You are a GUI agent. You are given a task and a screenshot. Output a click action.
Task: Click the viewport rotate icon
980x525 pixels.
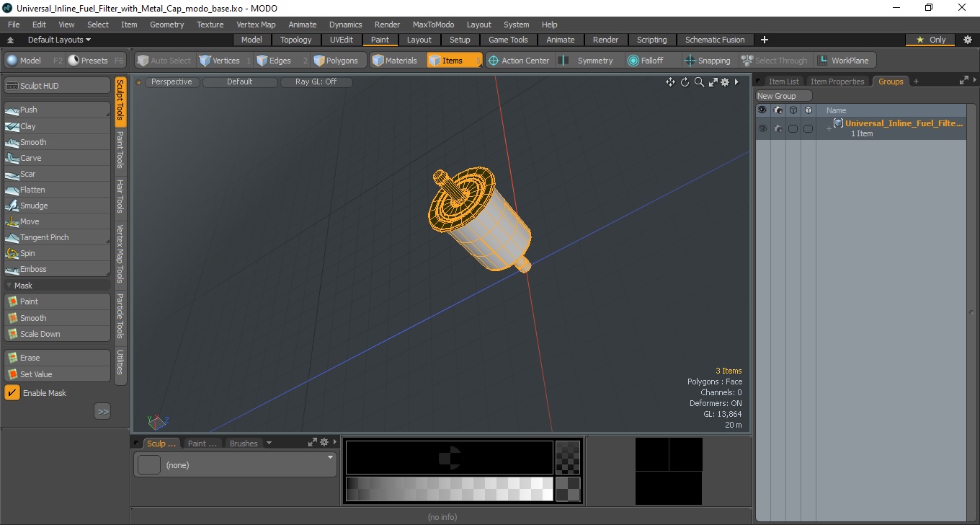pos(685,82)
